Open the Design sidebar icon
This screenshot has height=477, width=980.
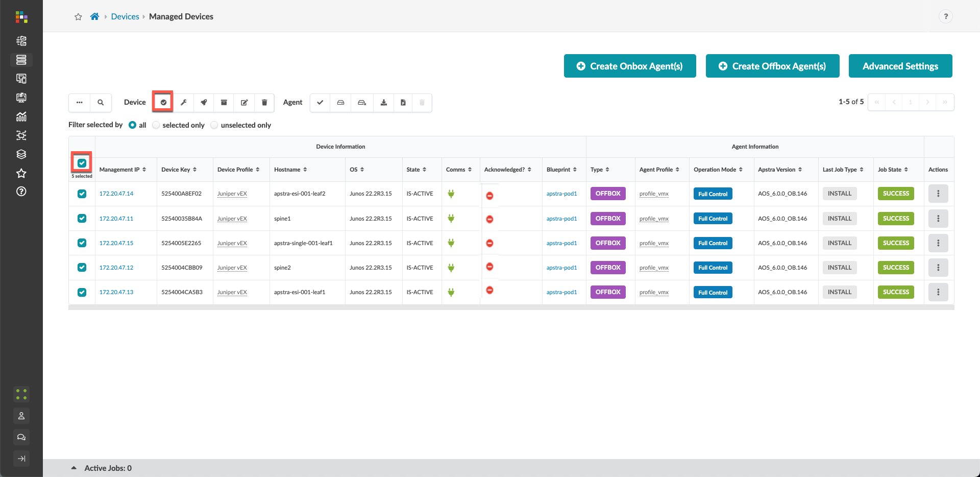21,79
